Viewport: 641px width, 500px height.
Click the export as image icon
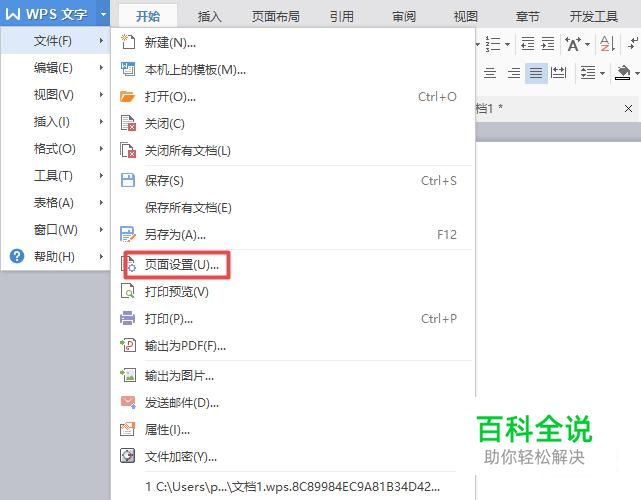pyautogui.click(x=128, y=375)
